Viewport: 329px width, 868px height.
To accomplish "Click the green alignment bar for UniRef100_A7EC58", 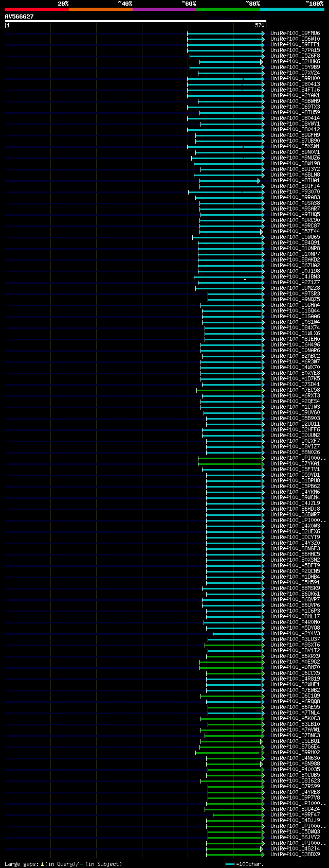I will click(230, 390).
